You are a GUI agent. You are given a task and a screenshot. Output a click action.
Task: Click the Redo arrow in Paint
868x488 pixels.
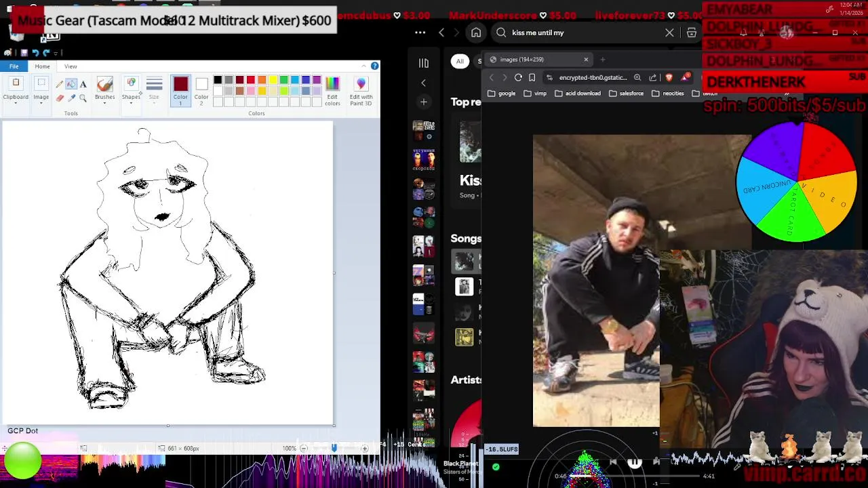point(46,53)
